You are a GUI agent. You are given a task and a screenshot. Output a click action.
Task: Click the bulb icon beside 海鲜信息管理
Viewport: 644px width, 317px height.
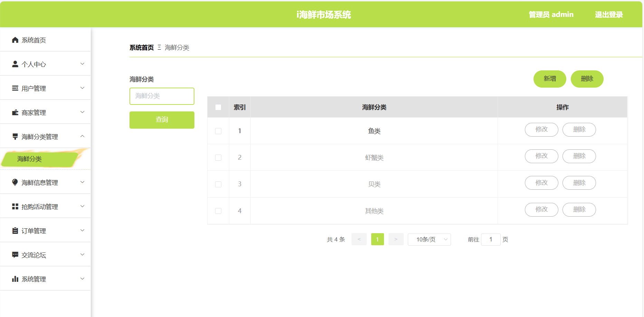pyautogui.click(x=15, y=182)
